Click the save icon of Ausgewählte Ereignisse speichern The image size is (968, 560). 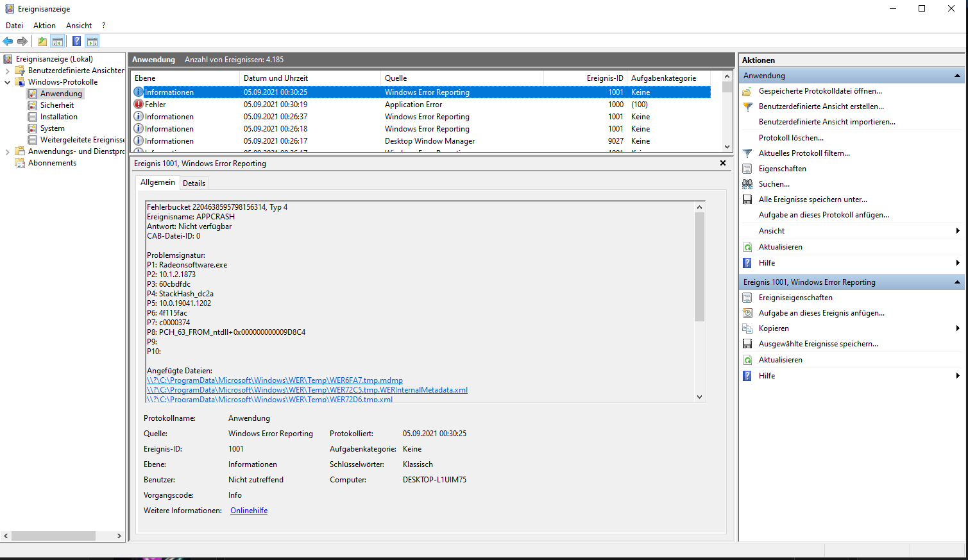tap(747, 344)
